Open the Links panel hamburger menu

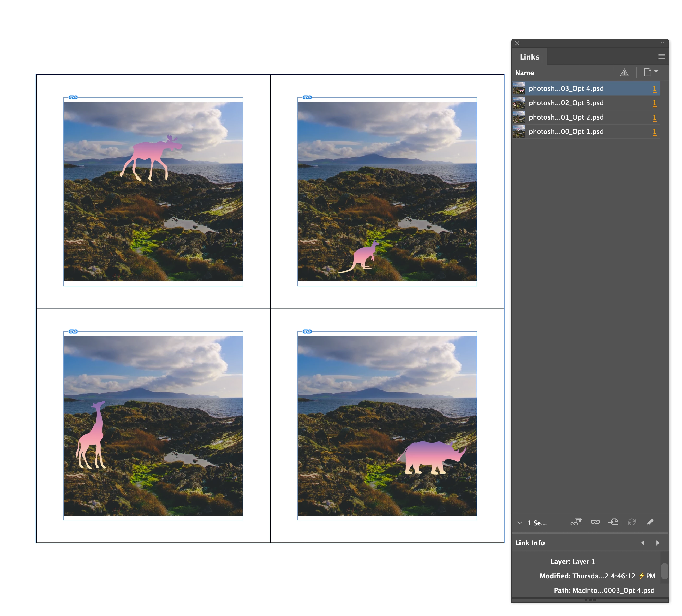661,57
